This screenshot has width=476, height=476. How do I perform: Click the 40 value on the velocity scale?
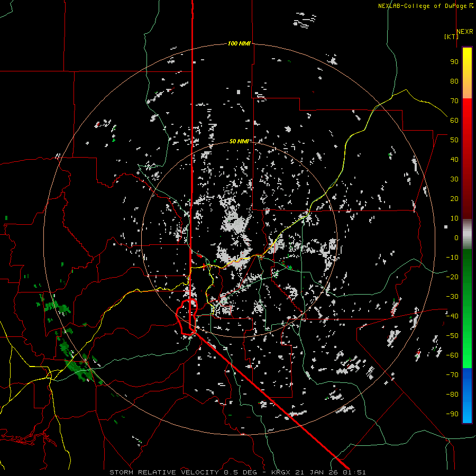454,159
